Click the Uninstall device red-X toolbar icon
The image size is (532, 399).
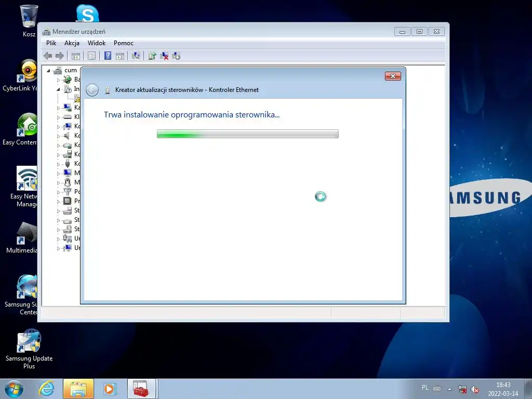click(164, 56)
